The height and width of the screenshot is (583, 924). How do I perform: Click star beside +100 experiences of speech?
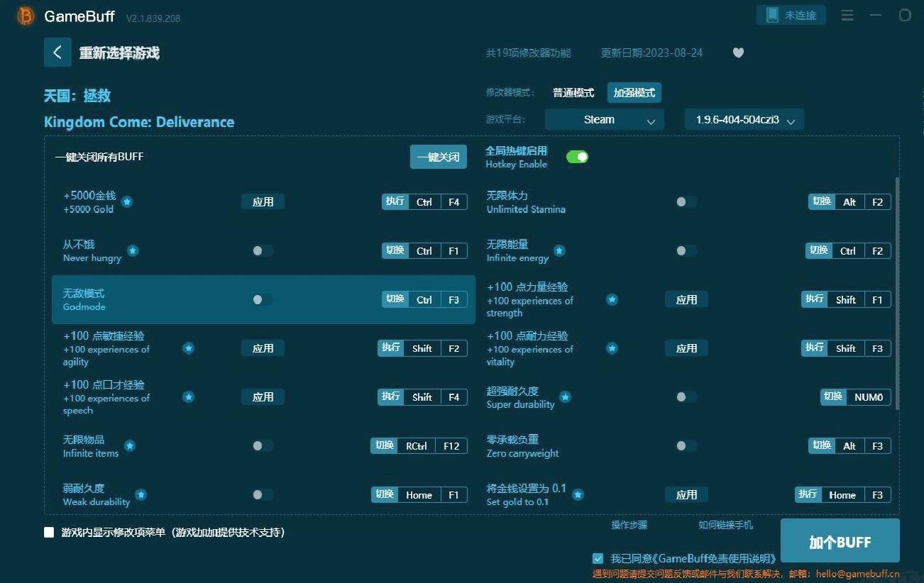pyautogui.click(x=188, y=397)
